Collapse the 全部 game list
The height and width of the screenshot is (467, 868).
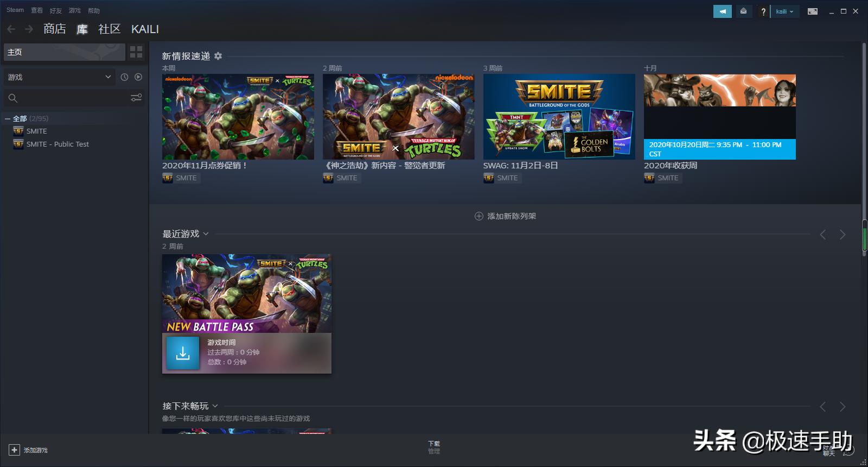(8, 118)
